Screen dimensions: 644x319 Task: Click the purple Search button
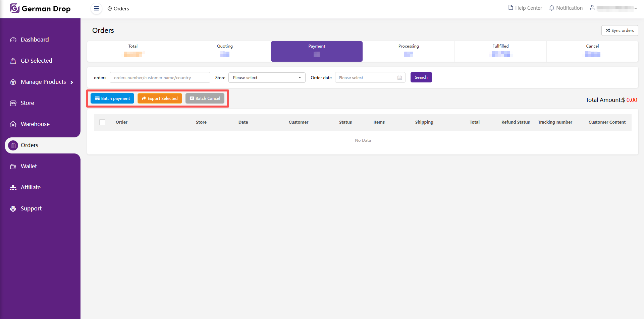(x=421, y=77)
